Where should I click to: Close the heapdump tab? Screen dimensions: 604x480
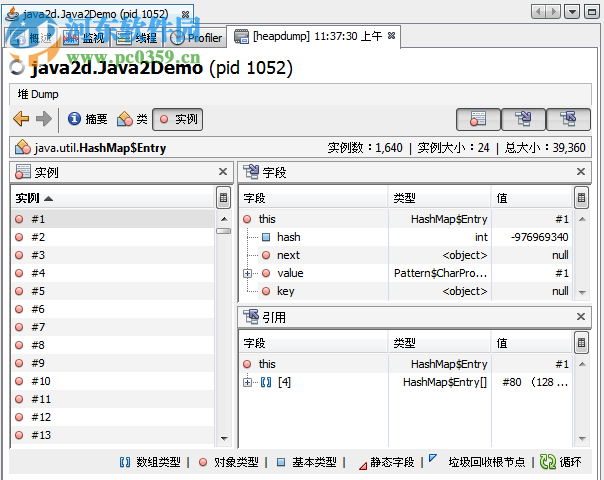391,36
